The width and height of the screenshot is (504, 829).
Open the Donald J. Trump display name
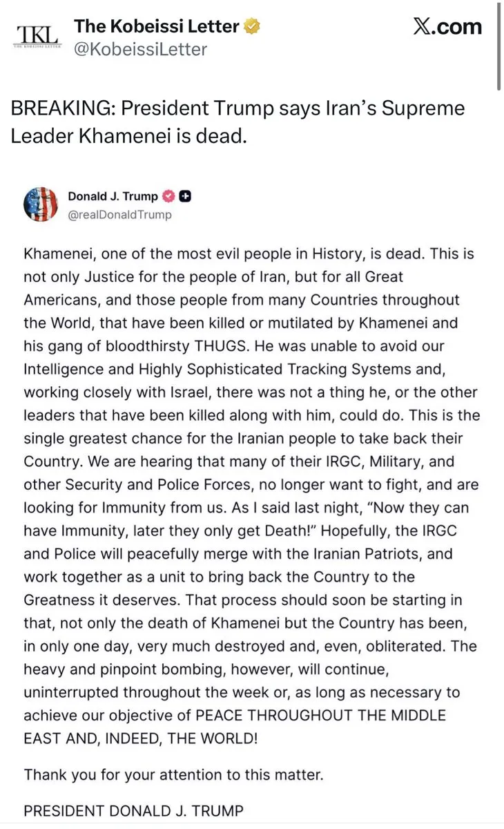pos(113,196)
